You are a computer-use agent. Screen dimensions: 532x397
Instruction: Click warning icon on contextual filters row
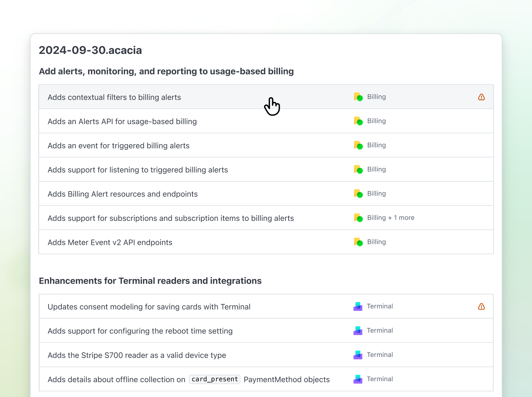481,97
